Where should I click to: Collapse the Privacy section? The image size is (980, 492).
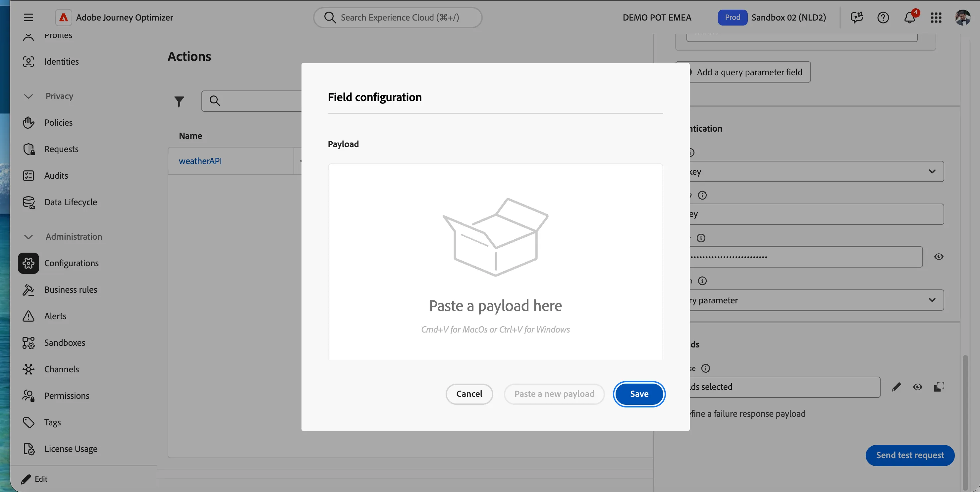pyautogui.click(x=28, y=96)
